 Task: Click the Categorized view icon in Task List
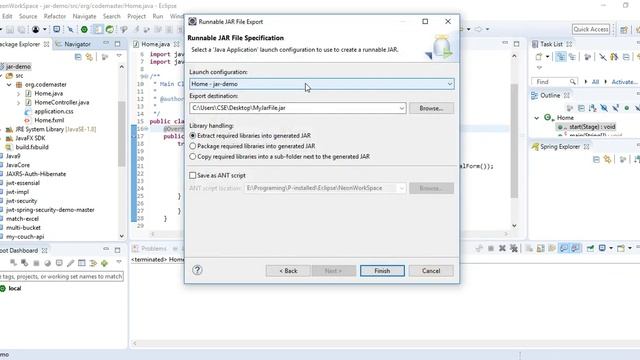point(561,57)
